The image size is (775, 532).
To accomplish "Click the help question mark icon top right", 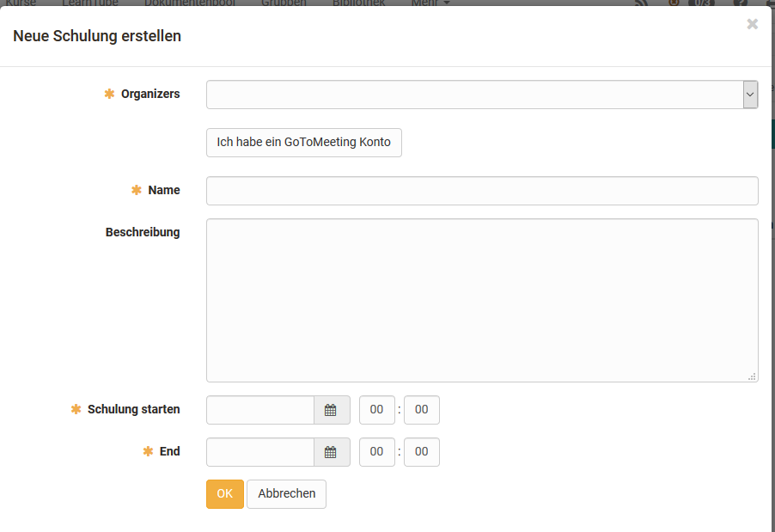I will coord(741,3).
